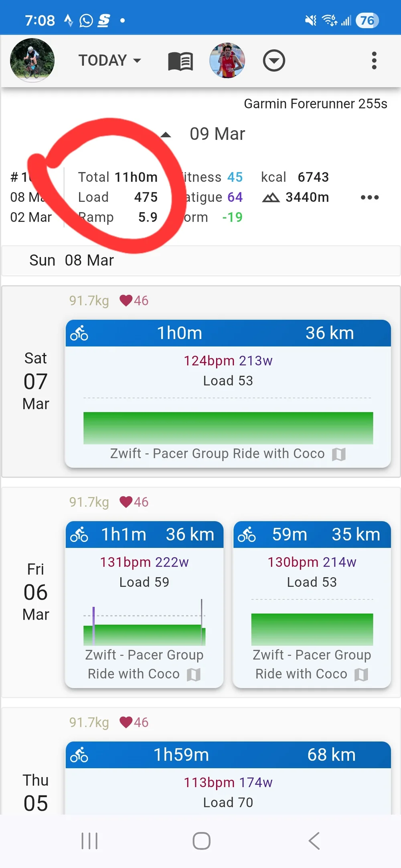The height and width of the screenshot is (868, 401).
Task: Select the Fri 06 Mar date label
Action: [36, 592]
